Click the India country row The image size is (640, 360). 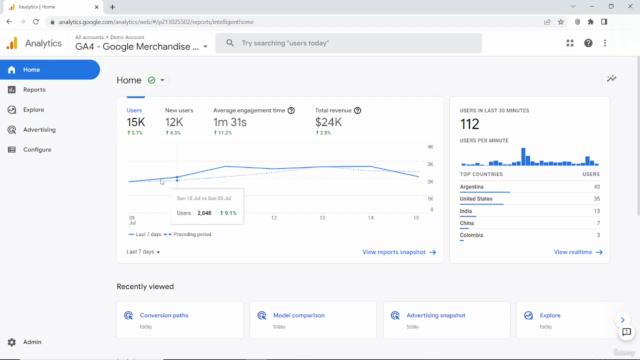530,212
